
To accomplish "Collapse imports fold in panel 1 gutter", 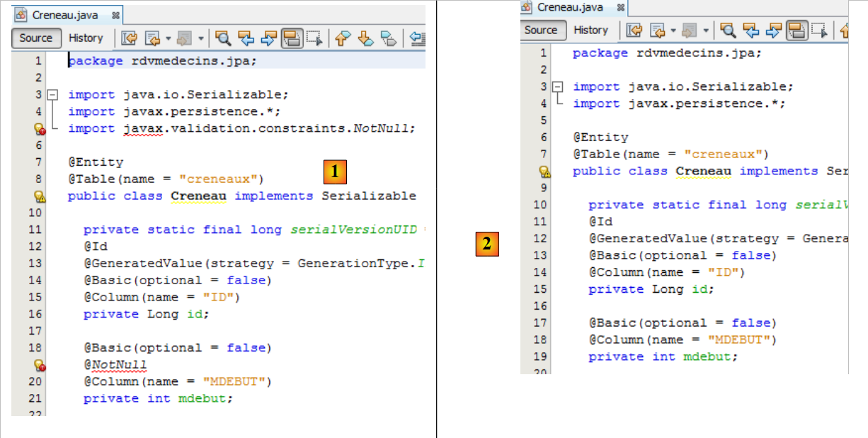I will click(52, 95).
